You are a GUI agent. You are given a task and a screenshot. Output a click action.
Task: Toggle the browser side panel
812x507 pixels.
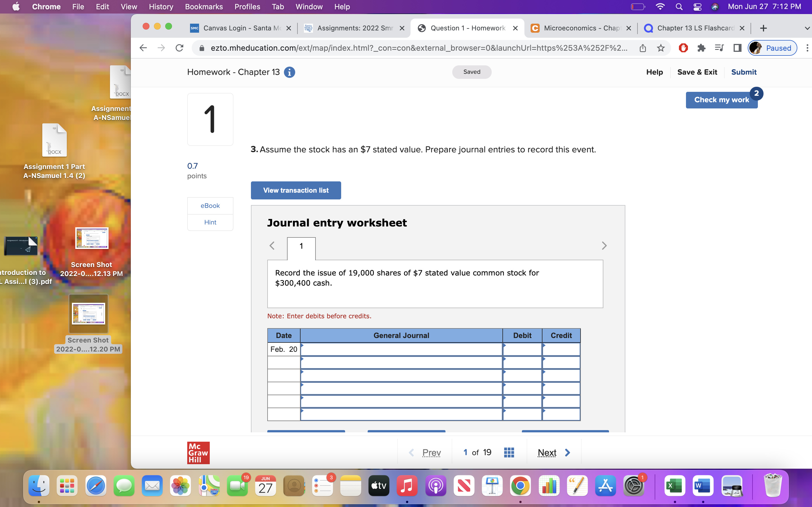click(x=737, y=48)
